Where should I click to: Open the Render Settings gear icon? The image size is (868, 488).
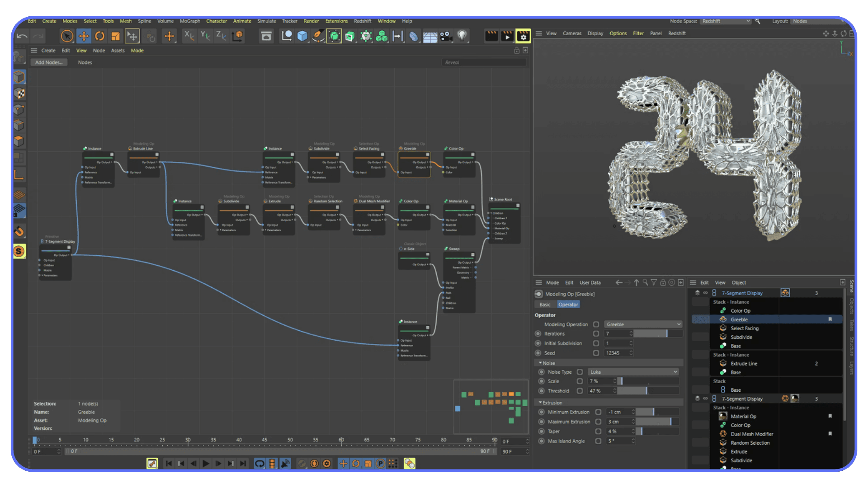coord(523,36)
